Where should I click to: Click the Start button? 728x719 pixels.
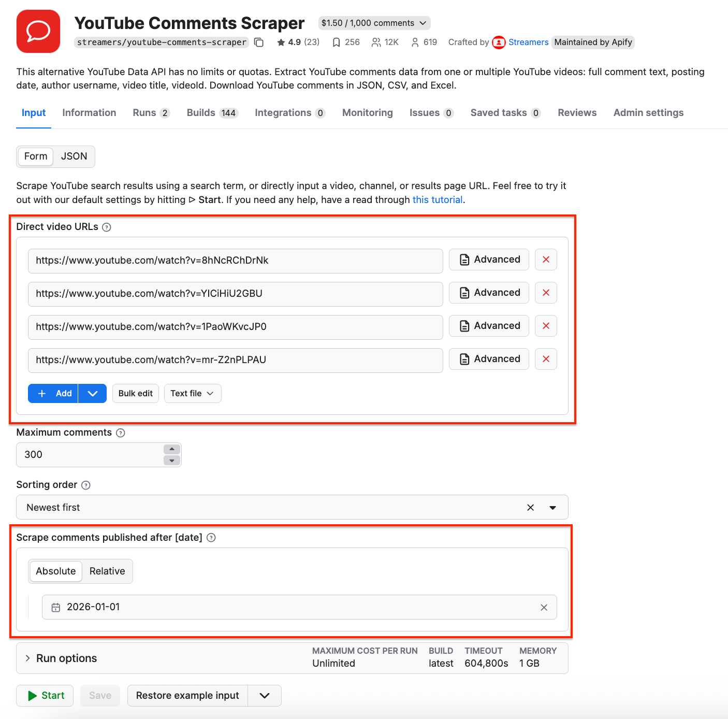tap(45, 696)
